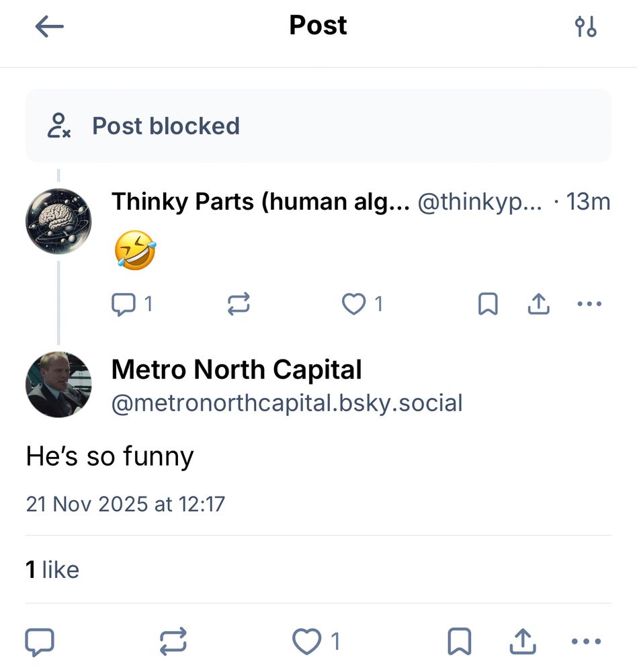Open @metronorthcapital.bsky.social handle link
The width and height of the screenshot is (637, 672).
click(x=287, y=404)
